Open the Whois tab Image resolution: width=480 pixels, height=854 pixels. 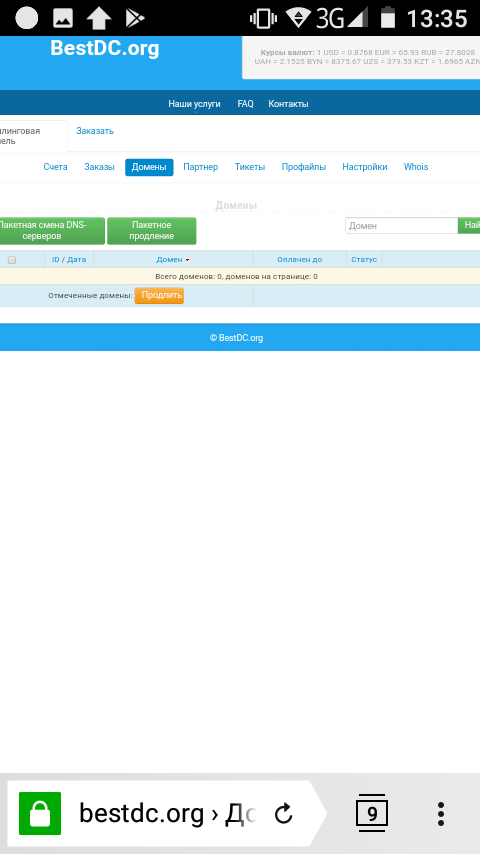[x=416, y=167]
